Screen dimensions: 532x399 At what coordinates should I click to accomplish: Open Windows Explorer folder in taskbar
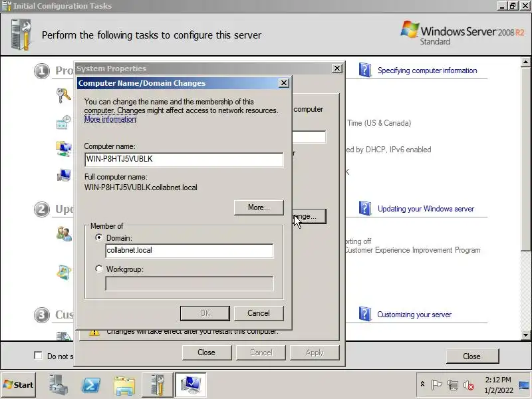[x=124, y=386]
